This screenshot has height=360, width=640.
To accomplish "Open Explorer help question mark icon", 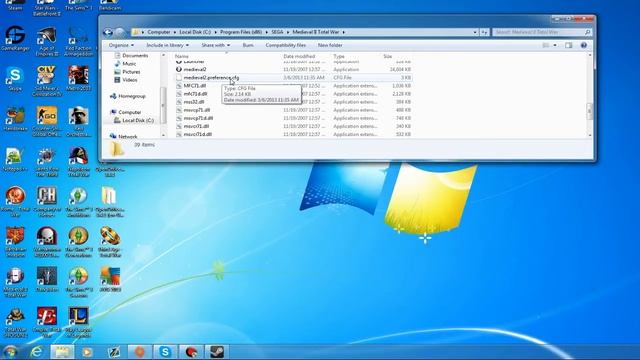I will pyautogui.click(x=584, y=45).
